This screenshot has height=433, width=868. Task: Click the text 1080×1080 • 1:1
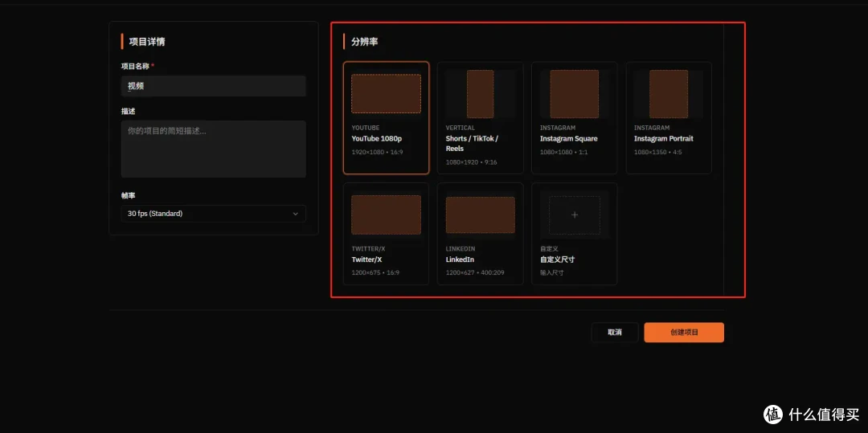(x=563, y=152)
